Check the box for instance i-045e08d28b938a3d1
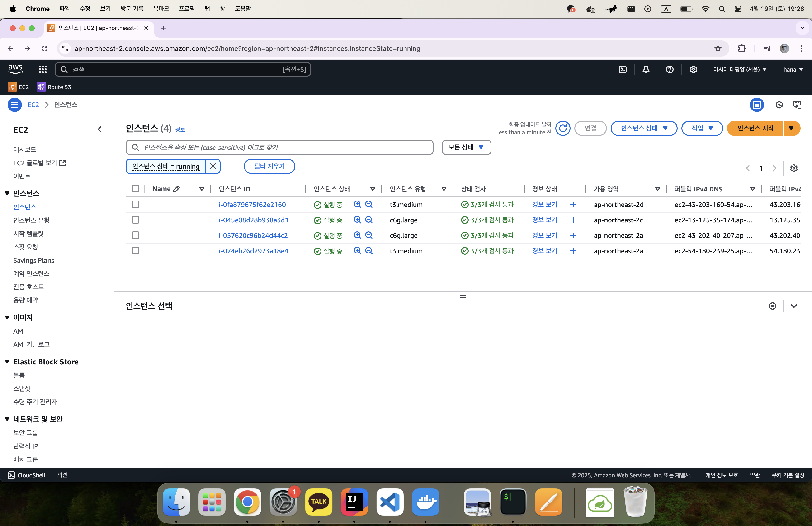Image resolution: width=812 pixels, height=526 pixels. tap(135, 220)
